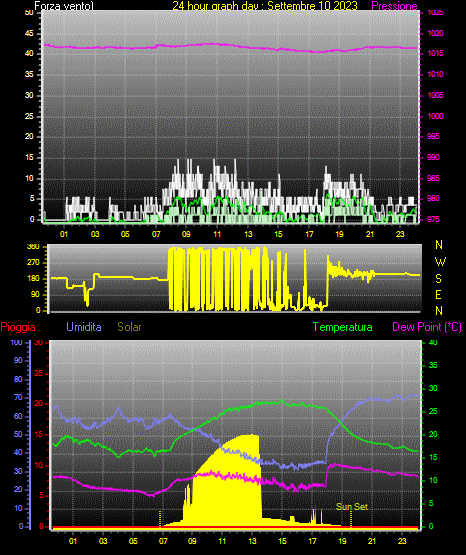This screenshot has height=555, width=466.
Task: Click '15' on the wind speed axis
Action: (29, 157)
